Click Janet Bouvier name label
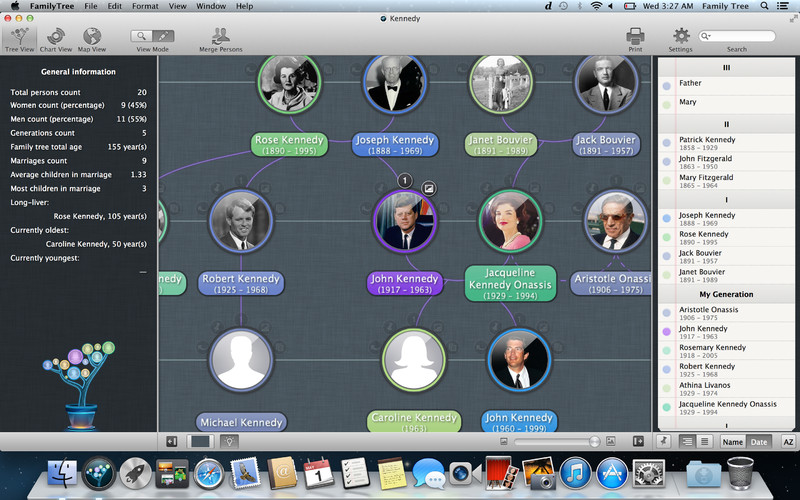 coord(501,144)
